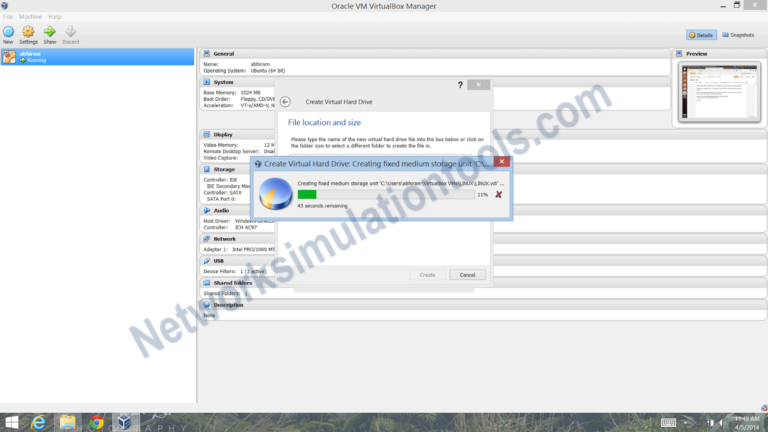This screenshot has width=768, height=432.
Task: Click the Network section icon
Action: tap(207, 239)
